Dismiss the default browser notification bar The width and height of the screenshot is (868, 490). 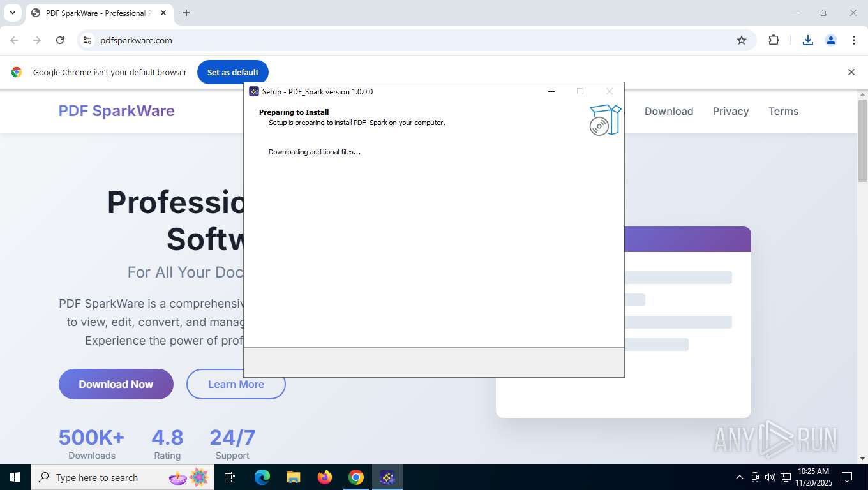pos(851,72)
